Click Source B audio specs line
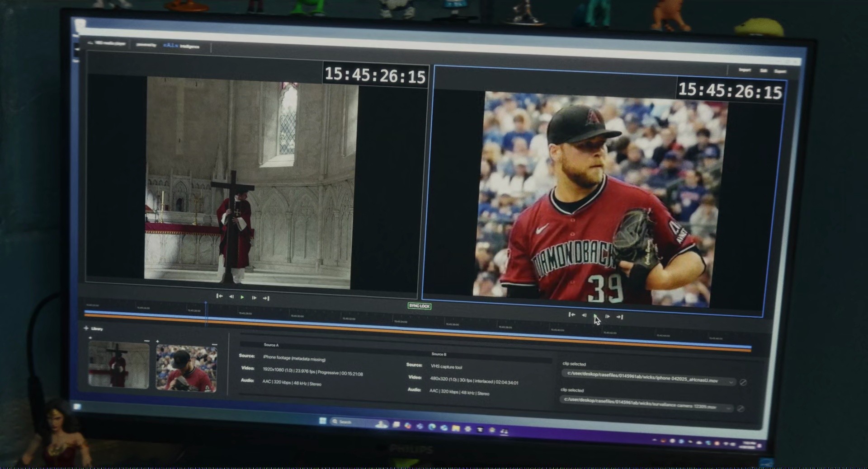This screenshot has width=868, height=469. pyautogui.click(x=459, y=392)
